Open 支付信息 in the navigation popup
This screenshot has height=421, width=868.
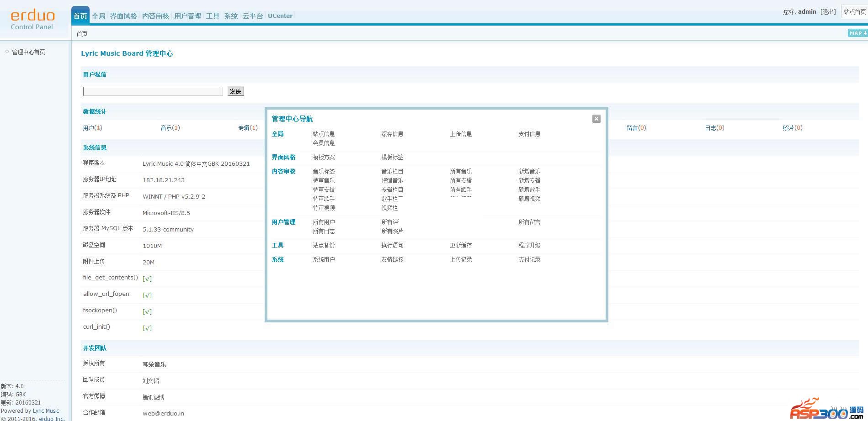529,134
